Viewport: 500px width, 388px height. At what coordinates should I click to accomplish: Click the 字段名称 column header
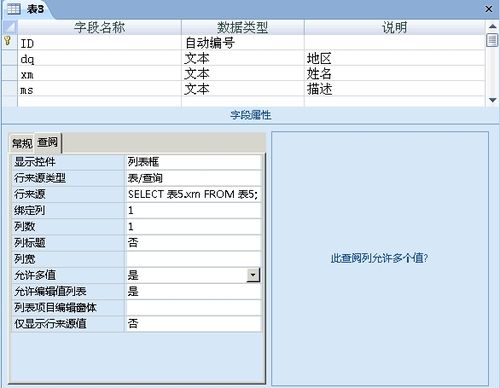point(99,27)
